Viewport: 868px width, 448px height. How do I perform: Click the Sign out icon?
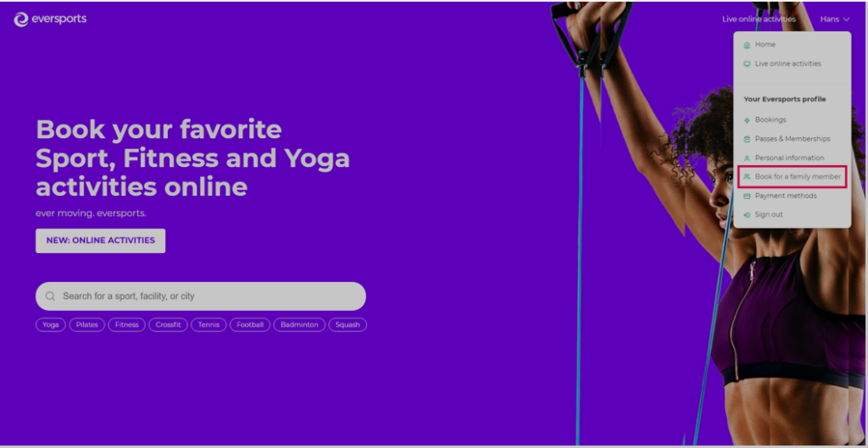coord(747,215)
